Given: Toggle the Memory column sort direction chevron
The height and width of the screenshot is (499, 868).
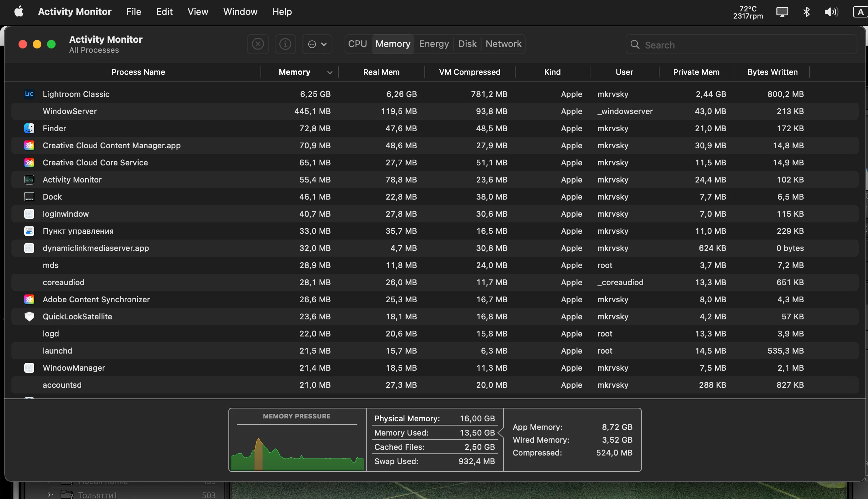Looking at the screenshot, I should pyautogui.click(x=330, y=72).
